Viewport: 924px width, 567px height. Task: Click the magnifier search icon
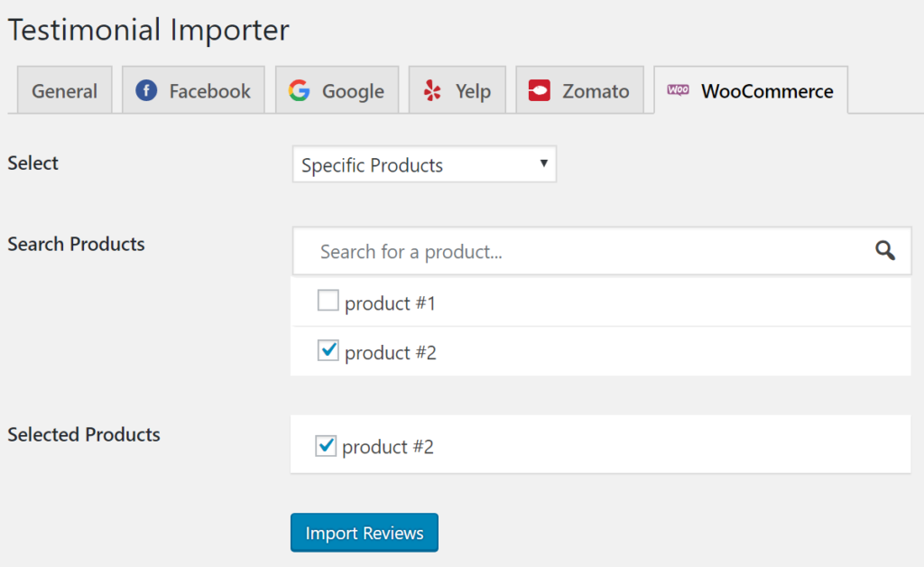(885, 250)
